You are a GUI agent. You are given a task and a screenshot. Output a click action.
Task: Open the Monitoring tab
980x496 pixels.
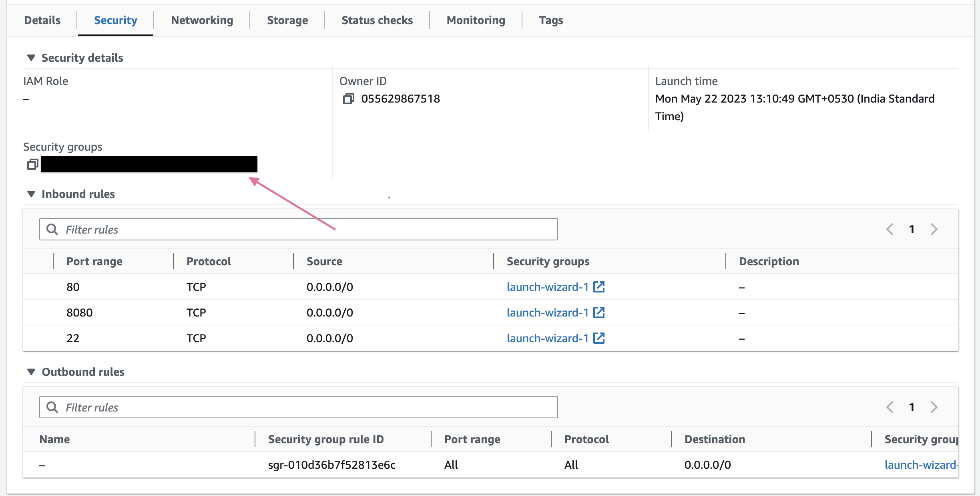pos(476,20)
